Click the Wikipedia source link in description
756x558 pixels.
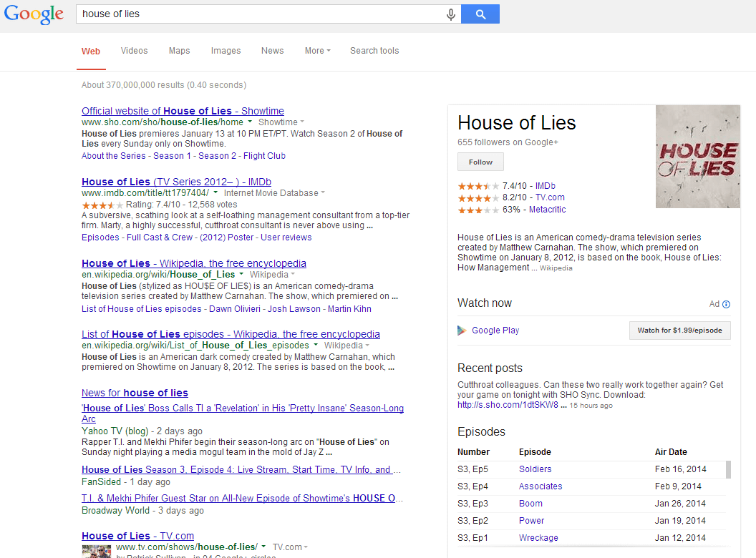click(556, 268)
